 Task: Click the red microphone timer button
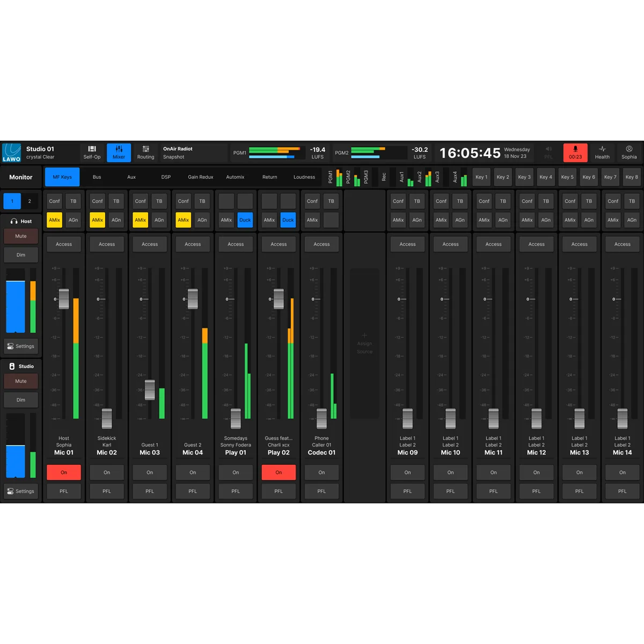[x=575, y=152]
